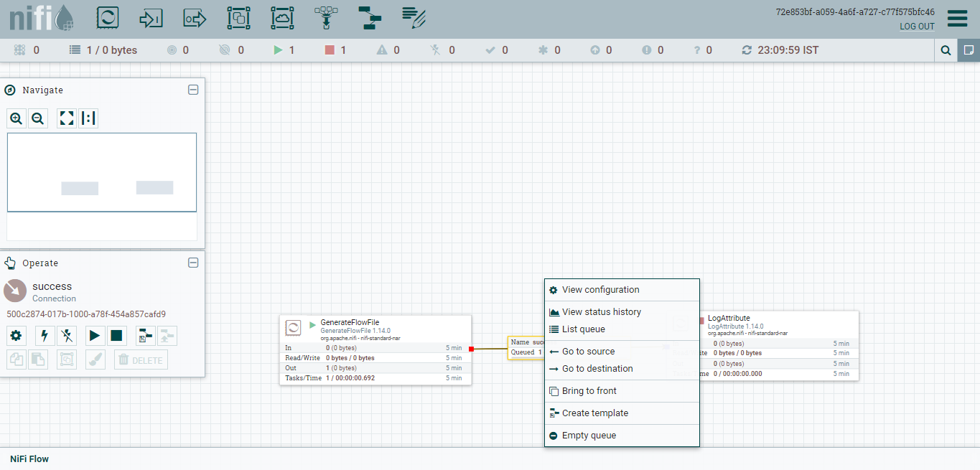Select Go to destination menu entry
This screenshot has width=980, height=470.
pyautogui.click(x=622, y=369)
